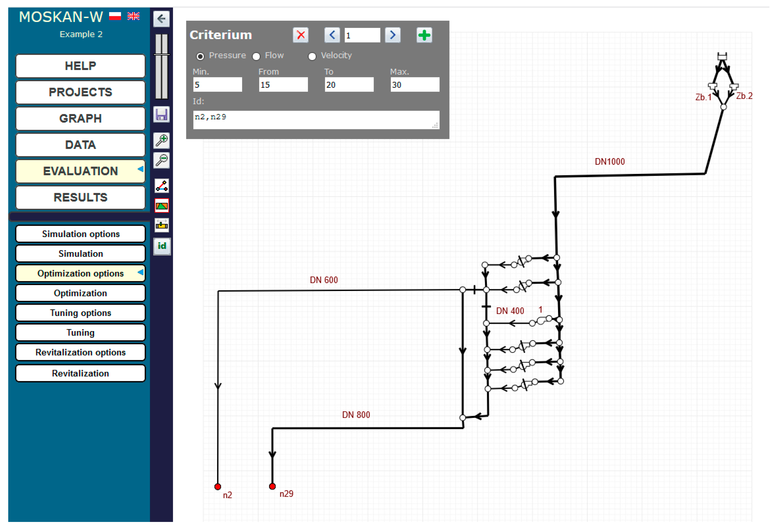774x532 pixels.
Task: Select the Pressure radio button
Action: pos(200,57)
